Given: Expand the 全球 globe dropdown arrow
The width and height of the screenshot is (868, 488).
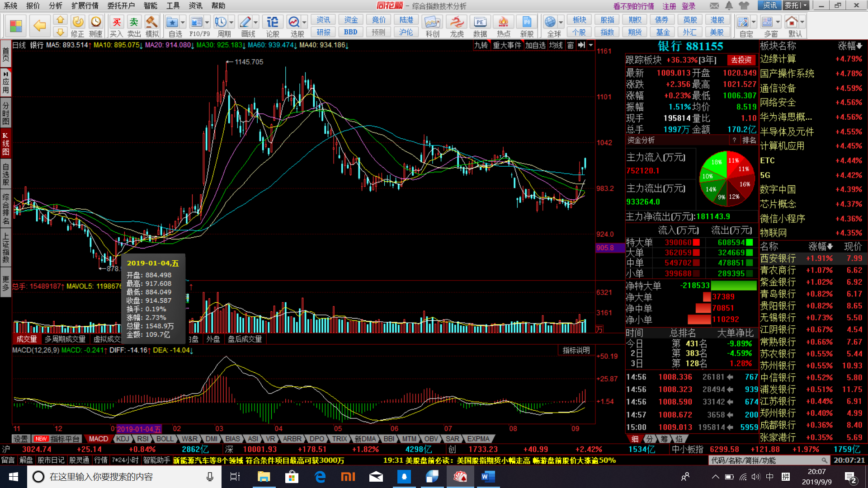Looking at the screenshot, I should click(561, 22).
